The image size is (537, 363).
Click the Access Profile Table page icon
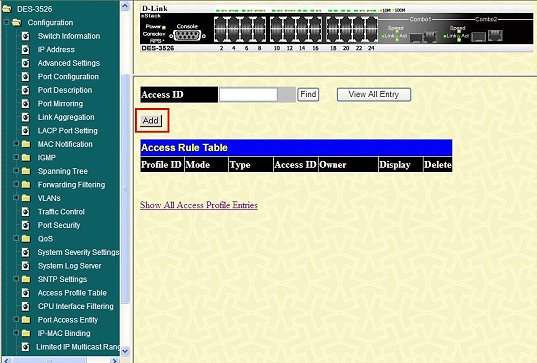[26, 293]
